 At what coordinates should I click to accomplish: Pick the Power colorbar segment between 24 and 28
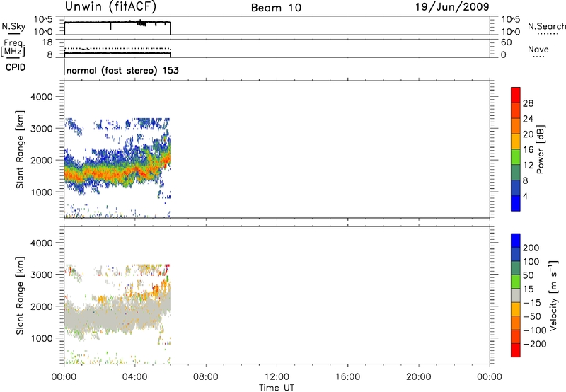(x=516, y=110)
